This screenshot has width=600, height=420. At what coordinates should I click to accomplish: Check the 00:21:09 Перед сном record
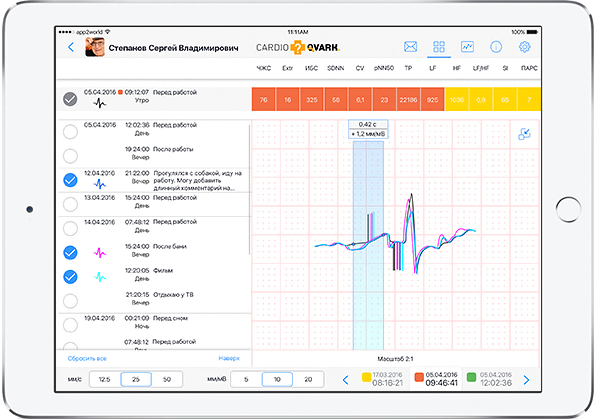(70, 325)
